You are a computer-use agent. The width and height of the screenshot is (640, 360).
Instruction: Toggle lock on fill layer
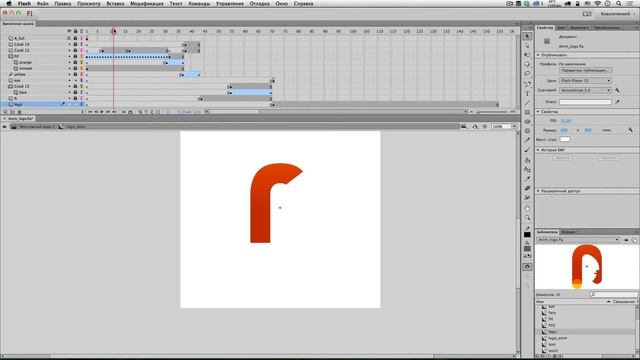click(75, 56)
